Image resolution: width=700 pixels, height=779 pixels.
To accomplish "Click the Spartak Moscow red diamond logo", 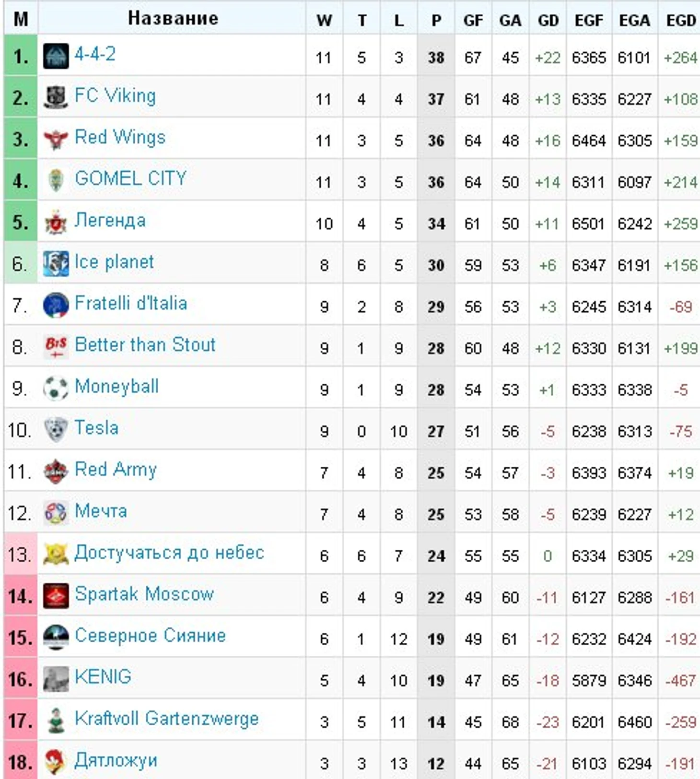I will (56, 596).
